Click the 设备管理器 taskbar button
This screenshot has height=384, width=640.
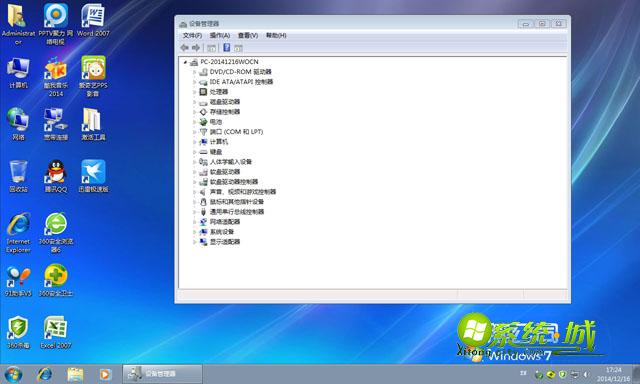(162, 374)
